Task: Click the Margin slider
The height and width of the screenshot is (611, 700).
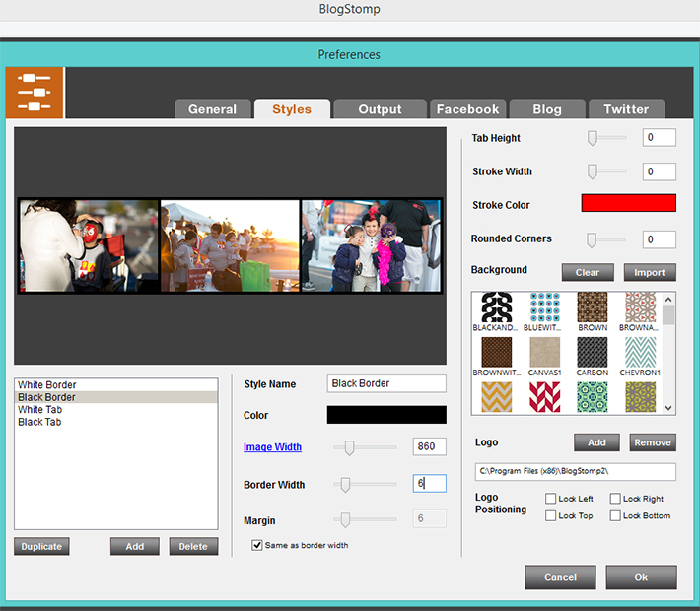Action: pos(365,519)
